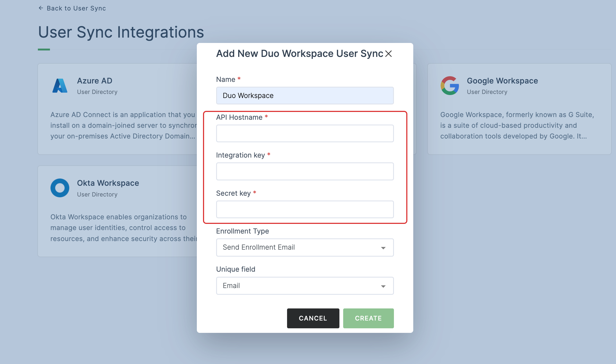Expand the Unique field dropdown
This screenshot has width=616, height=364.
(x=305, y=286)
